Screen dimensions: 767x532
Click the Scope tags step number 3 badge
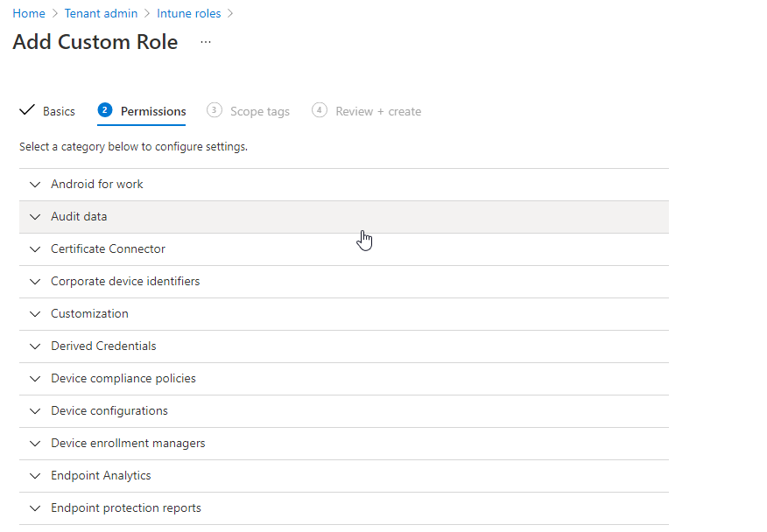[x=215, y=110]
